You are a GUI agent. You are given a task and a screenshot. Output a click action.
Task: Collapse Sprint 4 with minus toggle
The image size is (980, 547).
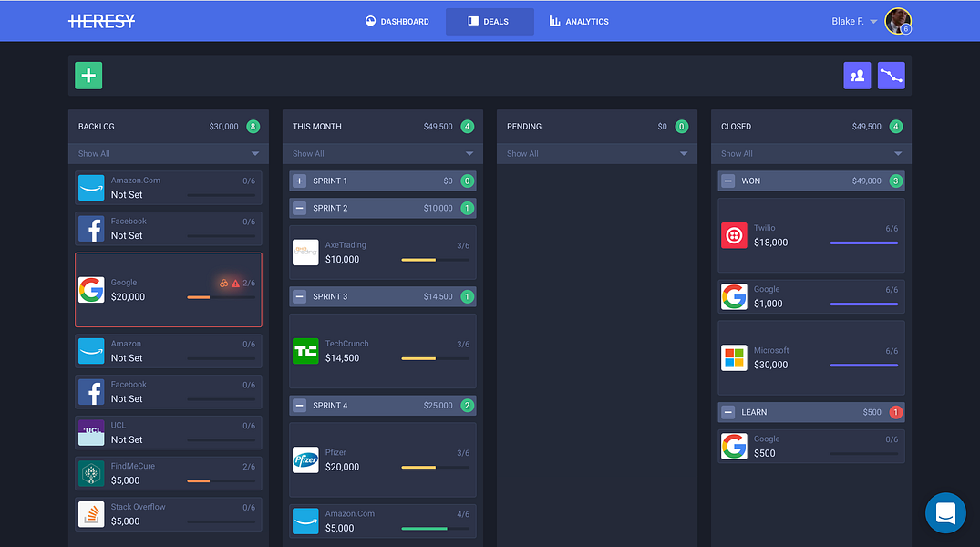click(x=299, y=406)
